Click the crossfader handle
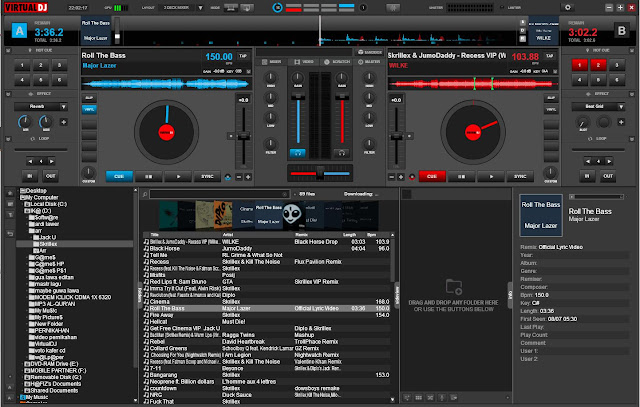 point(320,173)
